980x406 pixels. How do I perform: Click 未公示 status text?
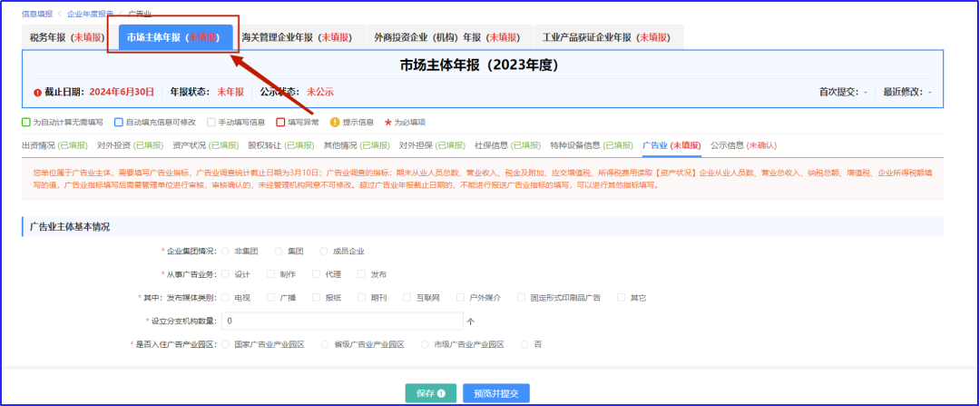click(320, 92)
